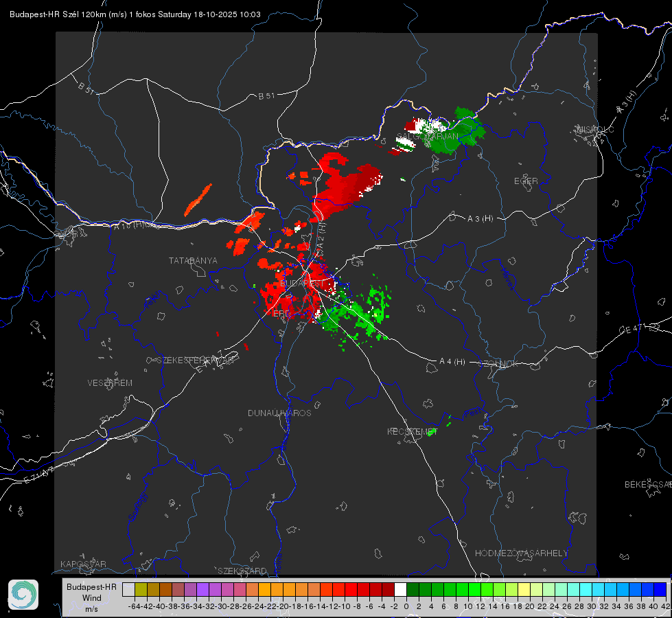Select the KECSKEMET city label

click(x=413, y=431)
